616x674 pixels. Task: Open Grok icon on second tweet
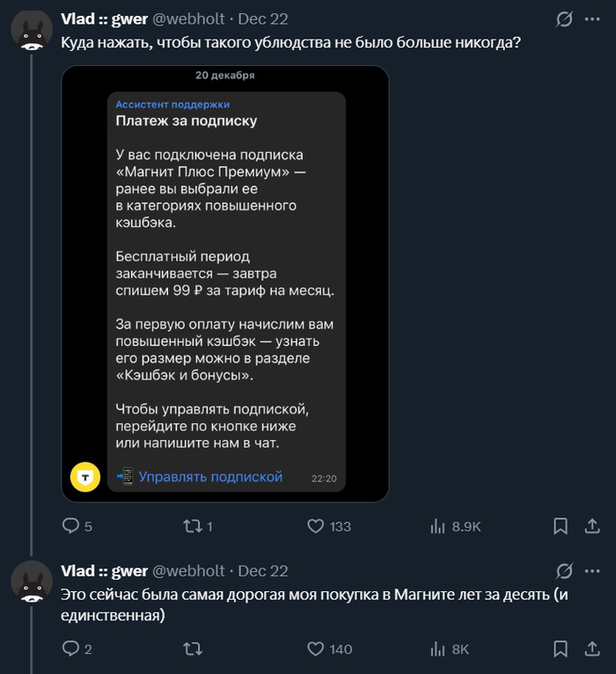[566, 571]
